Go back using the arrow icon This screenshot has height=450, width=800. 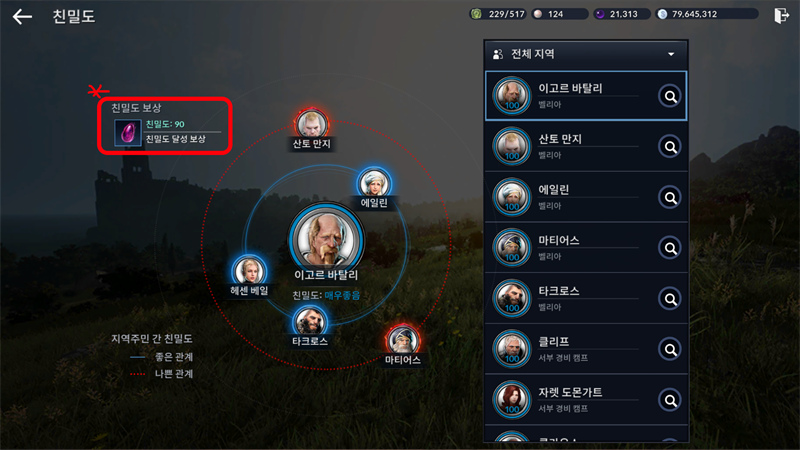(x=22, y=17)
